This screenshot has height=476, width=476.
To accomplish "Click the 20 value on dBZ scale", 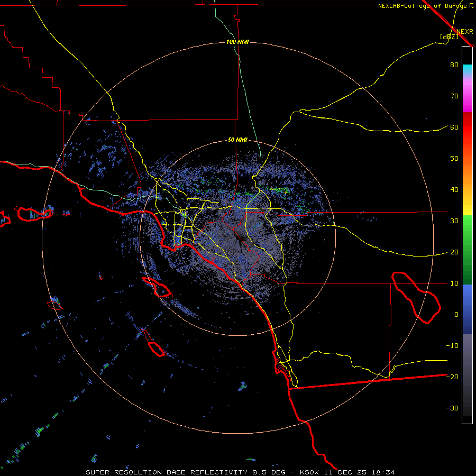I will [x=454, y=252].
